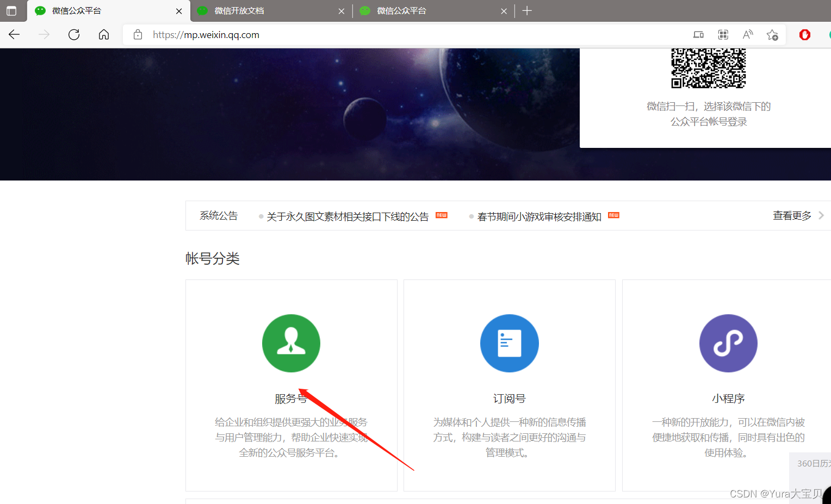
Task: Click the 服务号 description text
Action: (x=291, y=437)
